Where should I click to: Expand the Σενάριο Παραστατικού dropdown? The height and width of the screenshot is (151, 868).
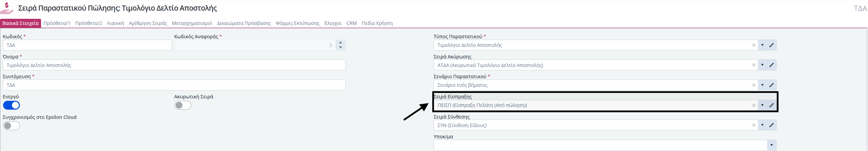point(762,85)
